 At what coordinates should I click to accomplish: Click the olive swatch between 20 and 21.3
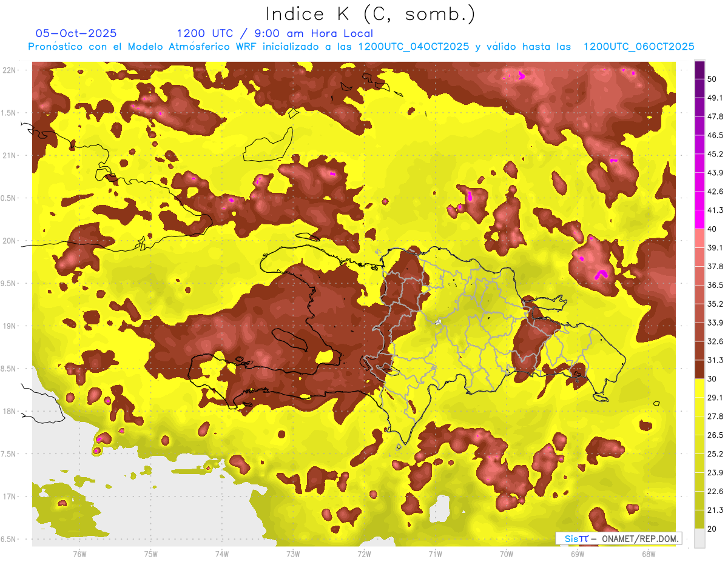[x=699, y=519]
